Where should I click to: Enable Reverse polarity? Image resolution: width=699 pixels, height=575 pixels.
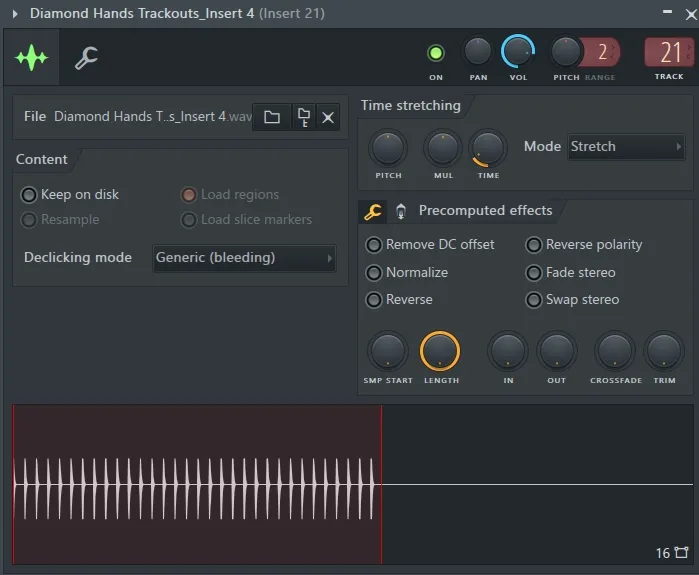pyautogui.click(x=584, y=245)
